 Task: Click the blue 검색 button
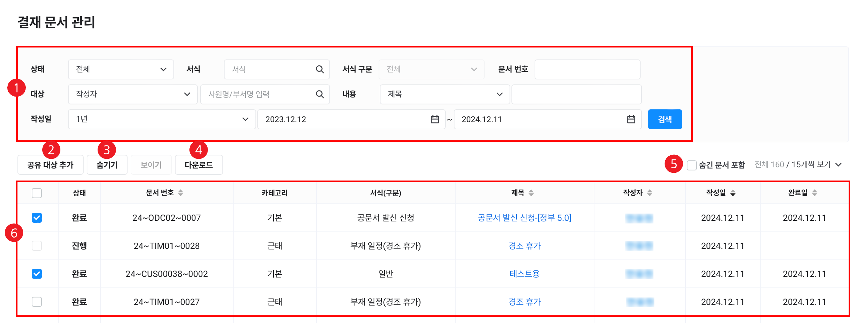[x=665, y=119]
